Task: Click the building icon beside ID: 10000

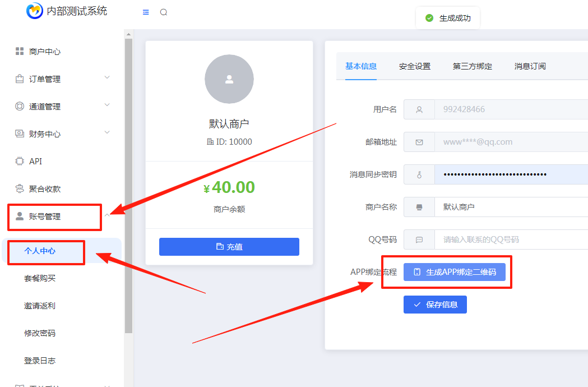Action: pyautogui.click(x=210, y=141)
